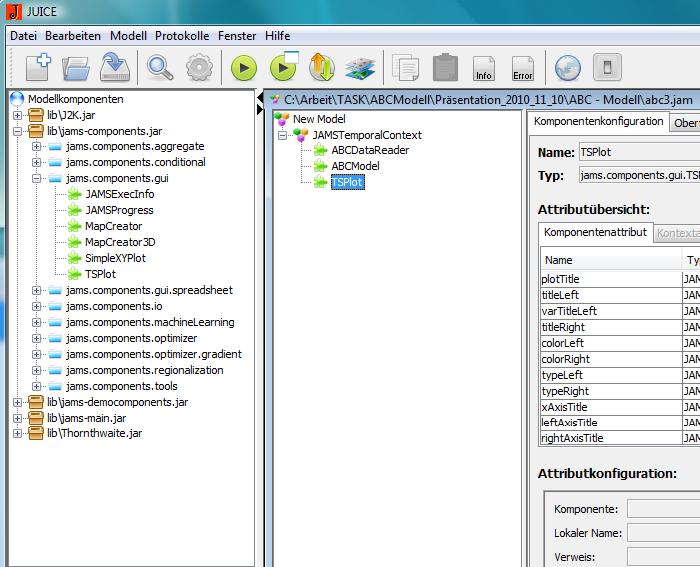Image resolution: width=700 pixels, height=567 pixels.
Task: Click the Save model toolbar icon
Action: point(116,67)
